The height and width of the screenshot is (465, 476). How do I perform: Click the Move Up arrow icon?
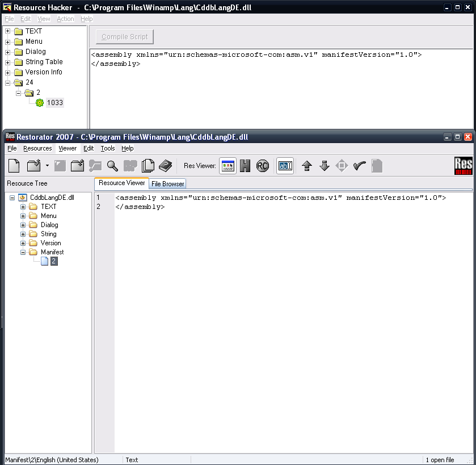[307, 166]
